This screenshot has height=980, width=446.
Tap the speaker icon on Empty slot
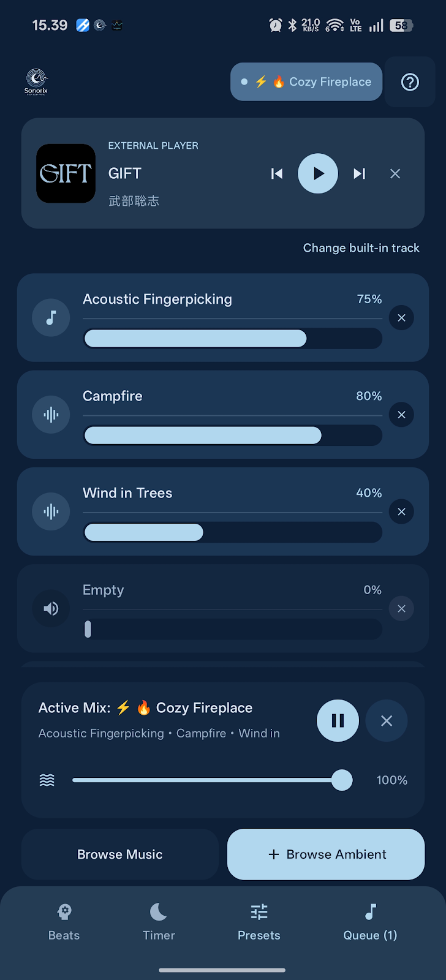pos(51,608)
